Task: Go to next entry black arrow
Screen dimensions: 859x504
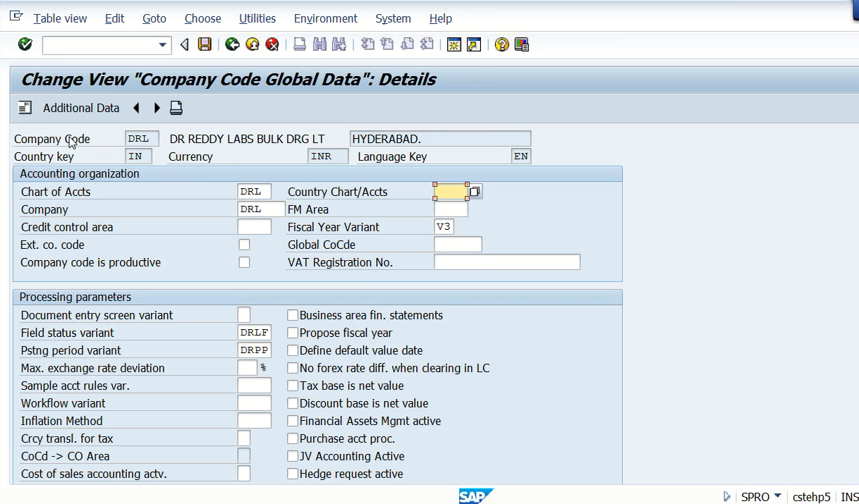Action: pyautogui.click(x=157, y=108)
